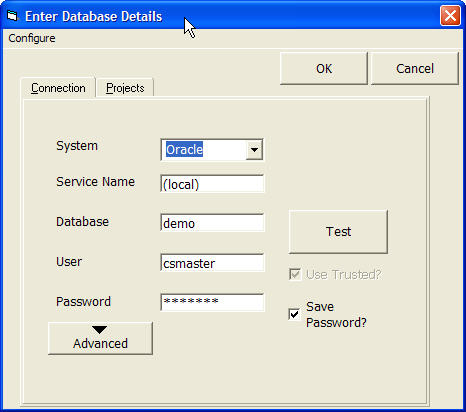The image size is (466, 412).
Task: Focus the Service Name field
Action: (212, 184)
